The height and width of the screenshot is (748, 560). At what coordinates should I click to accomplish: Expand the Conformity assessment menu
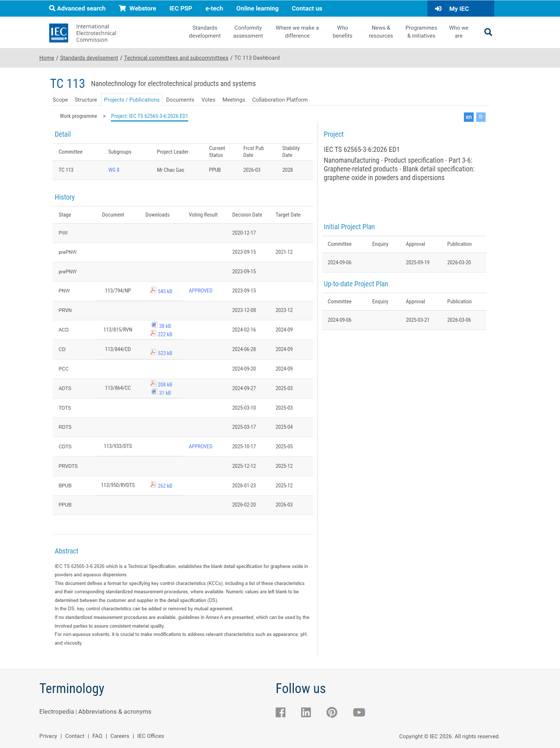[x=248, y=32]
